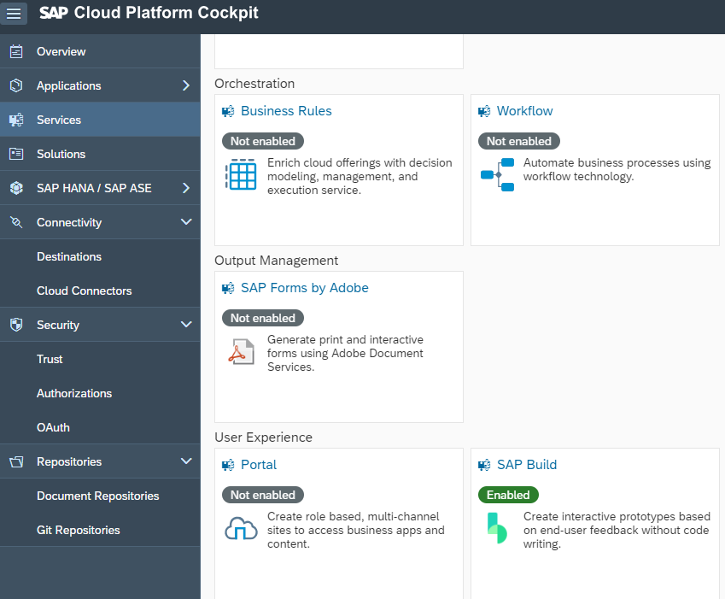This screenshot has width=725, height=599.
Task: Click the Enabled badge on SAP Build
Action: coord(508,495)
